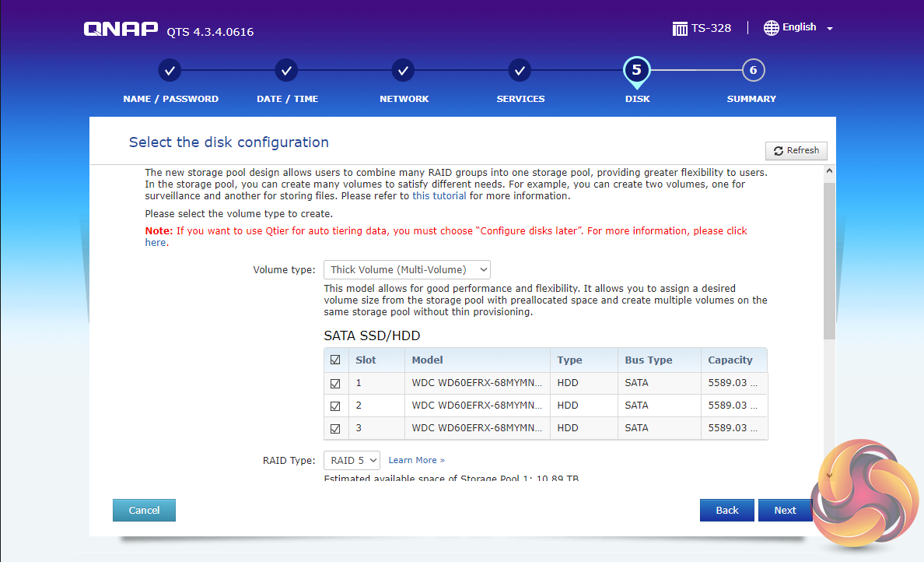Image resolution: width=924 pixels, height=562 pixels.
Task: Click the Name / Password step checkmark icon
Action: coord(170,71)
